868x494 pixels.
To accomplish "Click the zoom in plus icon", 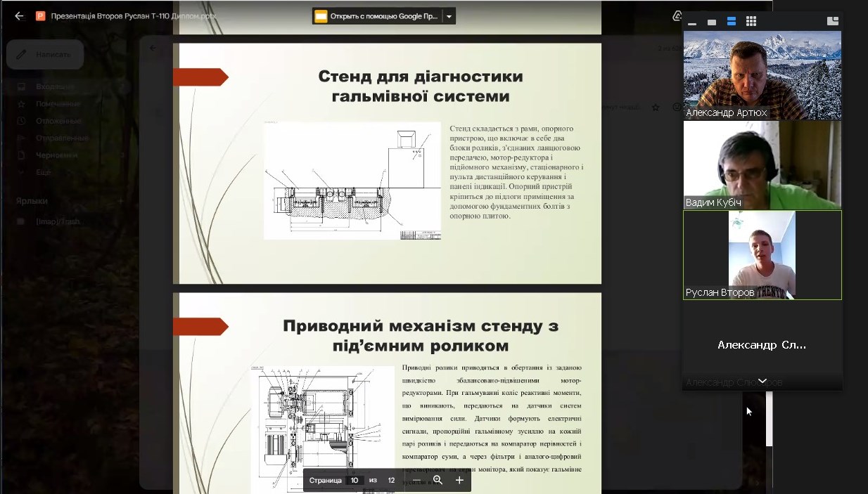I will (459, 480).
